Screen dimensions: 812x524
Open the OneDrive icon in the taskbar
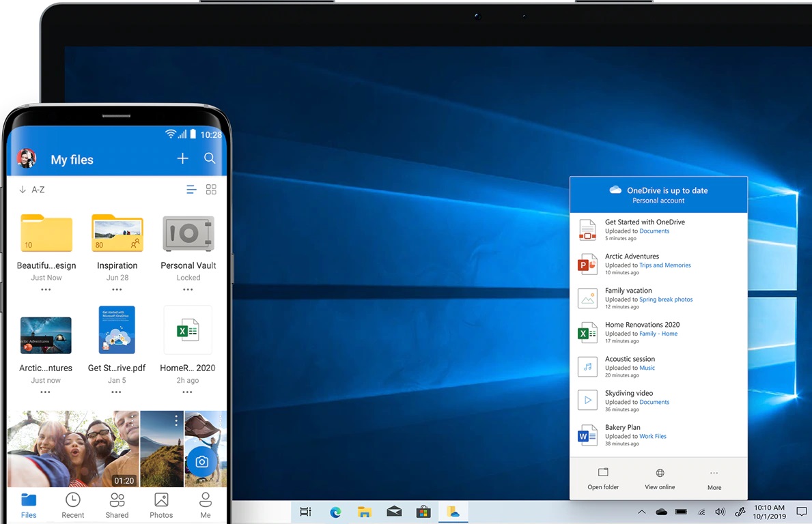click(453, 511)
